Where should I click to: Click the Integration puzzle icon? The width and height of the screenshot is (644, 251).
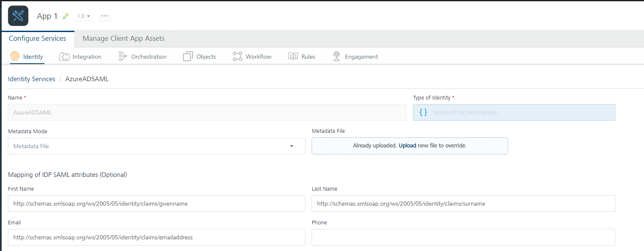[64, 57]
